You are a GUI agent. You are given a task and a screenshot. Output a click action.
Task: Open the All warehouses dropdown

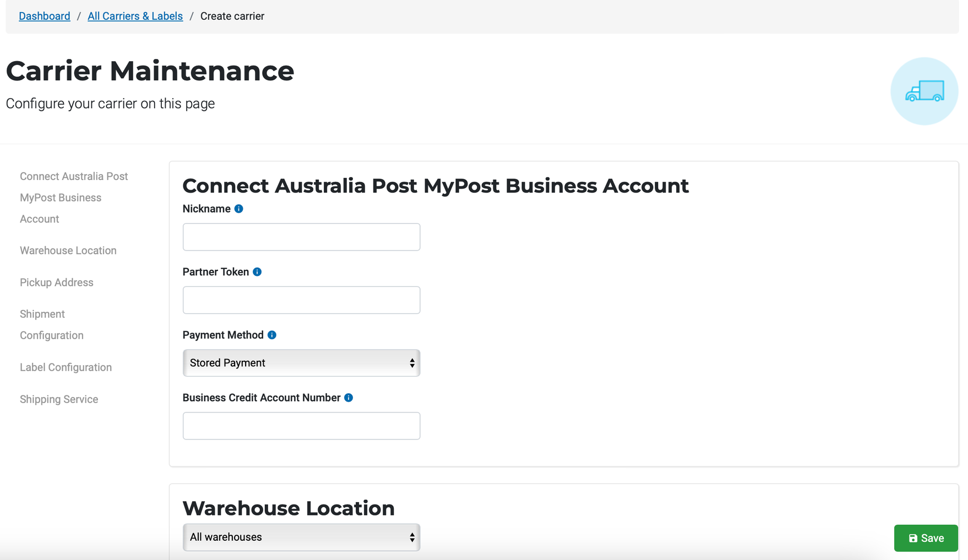click(301, 537)
